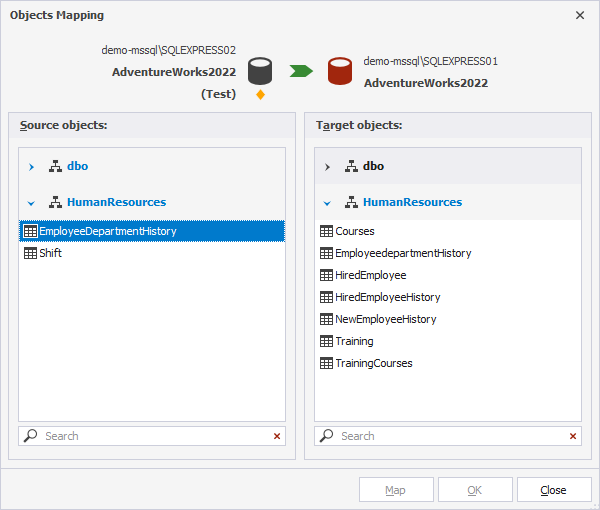This screenshot has height=510, width=600.
Task: Click the target HumanResources schema icon
Action: coord(351,202)
